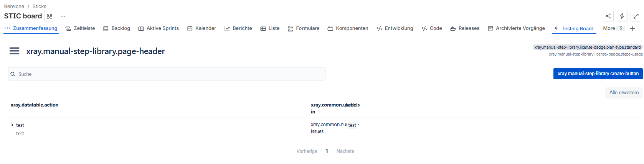Screen dimensions: 644x164
Task: Go to the Nächste page
Action: pyautogui.click(x=345, y=151)
